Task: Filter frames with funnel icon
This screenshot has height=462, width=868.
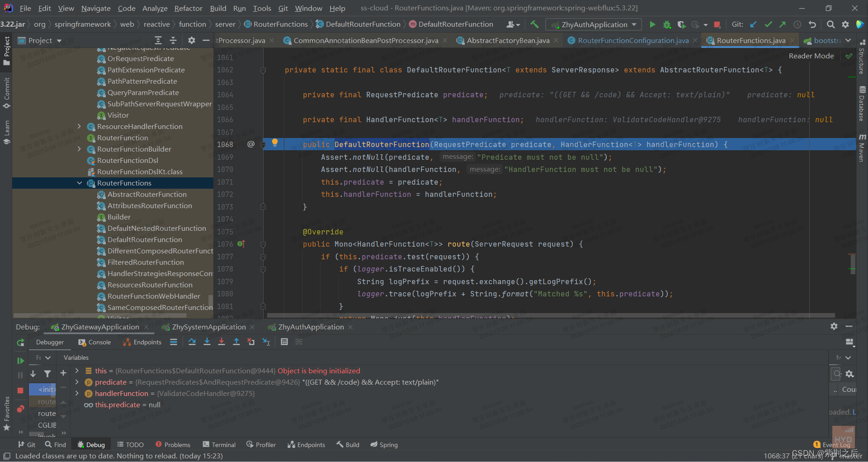Action: click(47, 374)
